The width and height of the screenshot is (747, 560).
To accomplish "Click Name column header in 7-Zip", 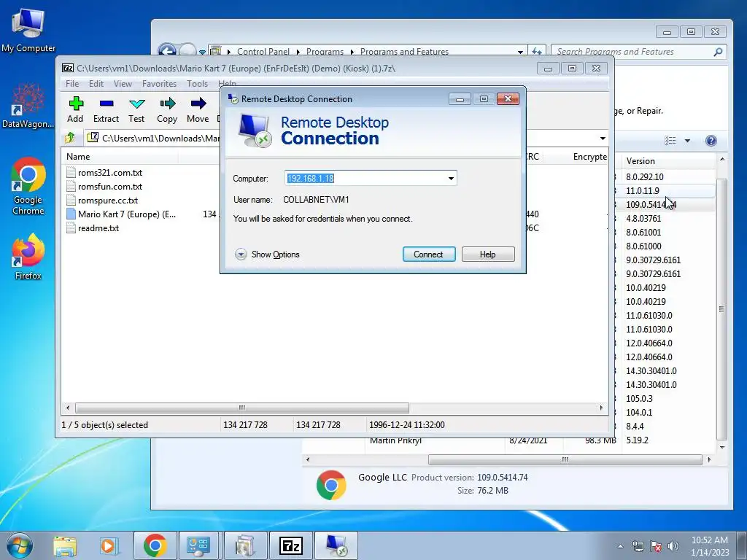I will [120, 157].
